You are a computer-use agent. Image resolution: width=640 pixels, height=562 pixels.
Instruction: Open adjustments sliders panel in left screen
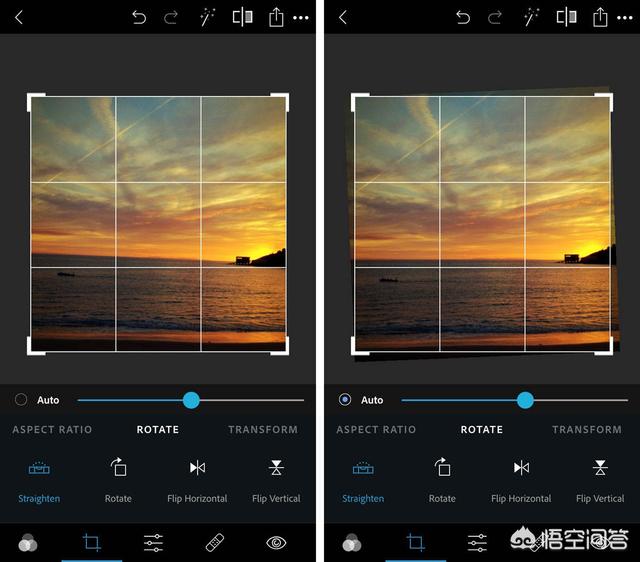pyautogui.click(x=153, y=543)
